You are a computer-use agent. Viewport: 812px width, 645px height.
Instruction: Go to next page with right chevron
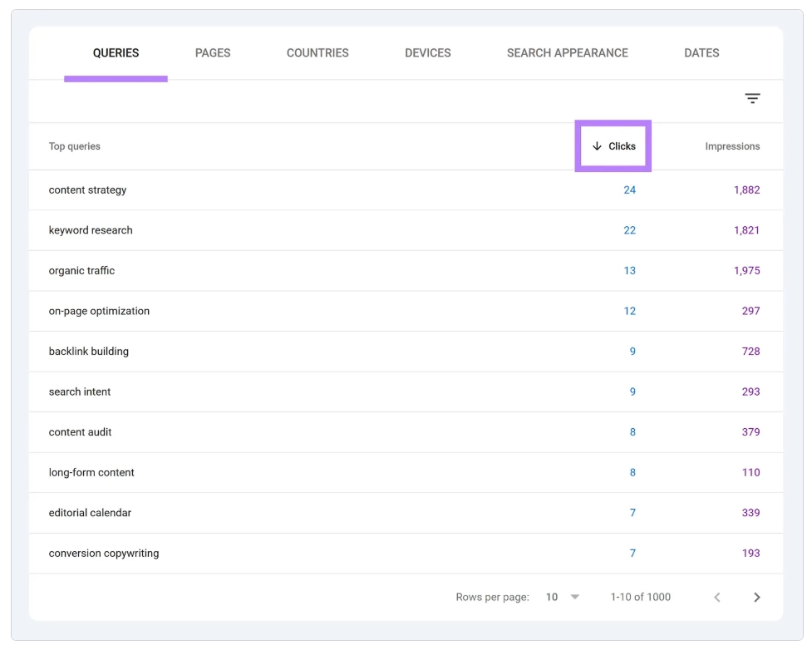756,597
